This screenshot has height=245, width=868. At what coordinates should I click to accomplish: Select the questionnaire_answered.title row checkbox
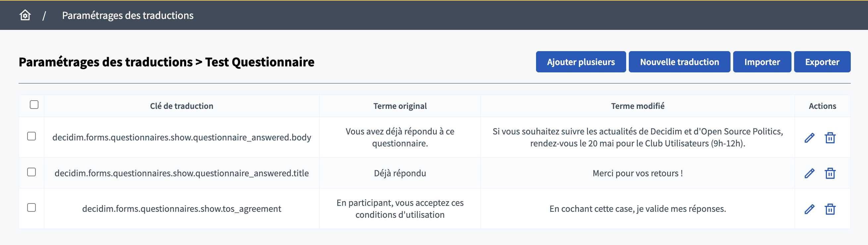pos(31,172)
